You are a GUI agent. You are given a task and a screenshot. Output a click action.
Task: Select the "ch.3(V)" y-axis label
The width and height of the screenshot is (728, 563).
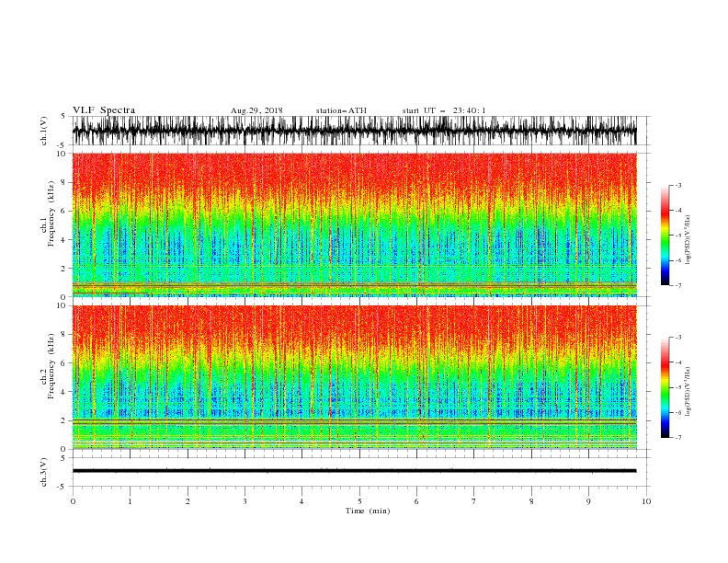(44, 472)
